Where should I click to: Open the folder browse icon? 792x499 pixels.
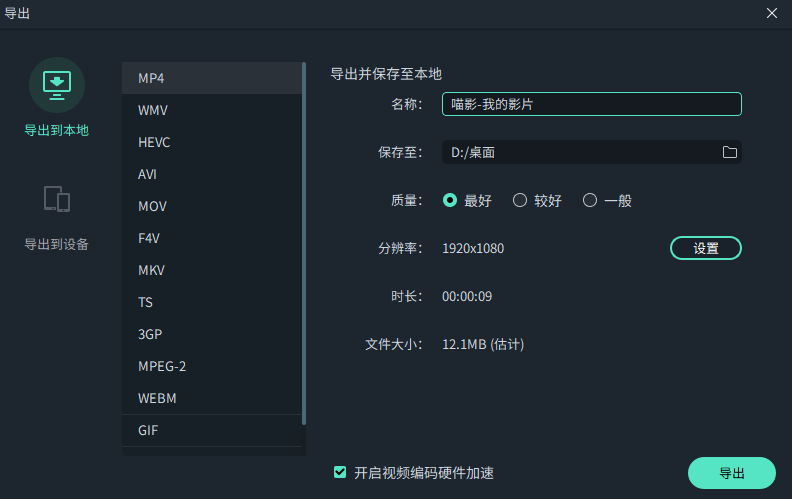729,152
